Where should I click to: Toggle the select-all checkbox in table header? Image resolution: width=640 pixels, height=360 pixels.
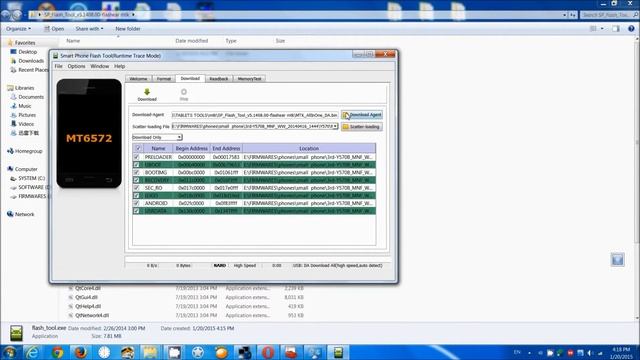click(138, 148)
